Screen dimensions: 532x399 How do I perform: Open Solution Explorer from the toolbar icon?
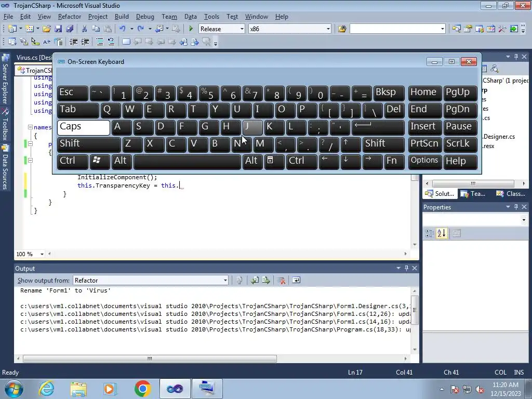[x=456, y=29]
